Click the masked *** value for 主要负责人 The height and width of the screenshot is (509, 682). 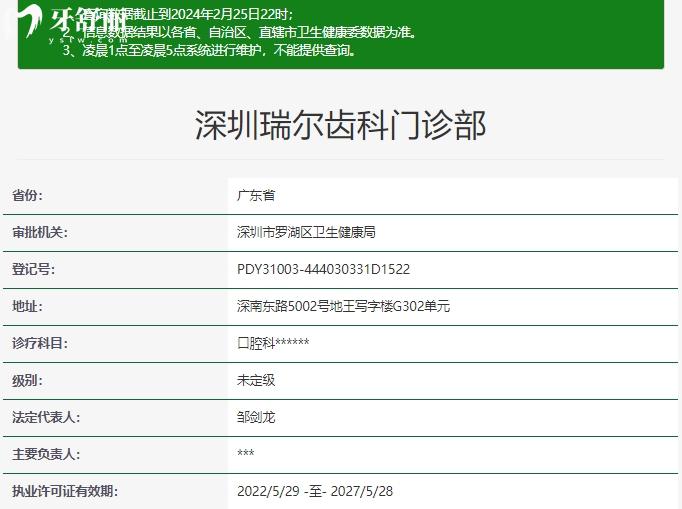pos(246,453)
